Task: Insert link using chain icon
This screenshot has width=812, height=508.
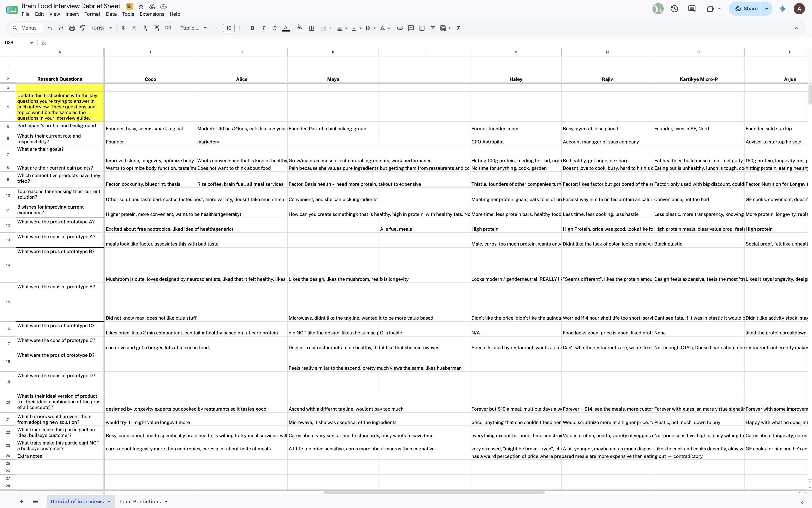Action: click(x=400, y=28)
